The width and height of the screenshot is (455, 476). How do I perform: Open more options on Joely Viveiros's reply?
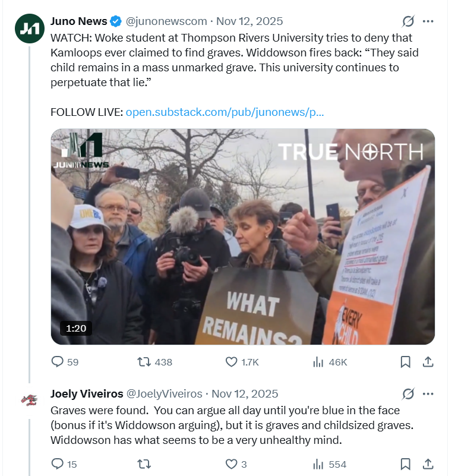(x=428, y=394)
